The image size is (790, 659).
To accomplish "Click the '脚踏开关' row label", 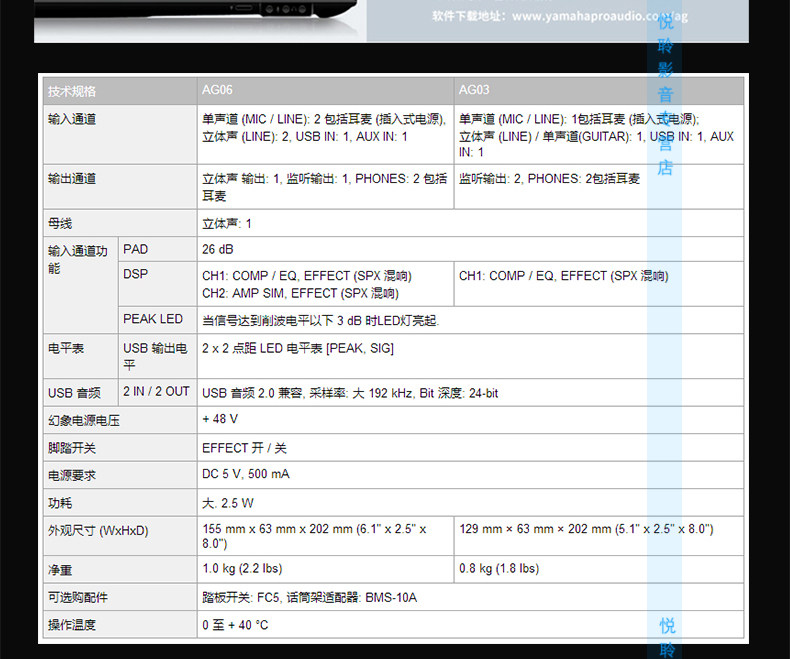I will click(x=72, y=448).
